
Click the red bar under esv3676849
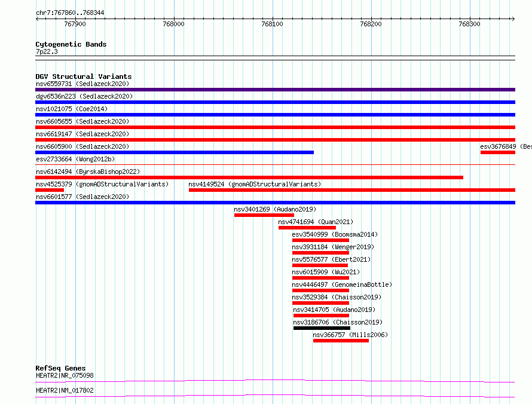coord(498,152)
